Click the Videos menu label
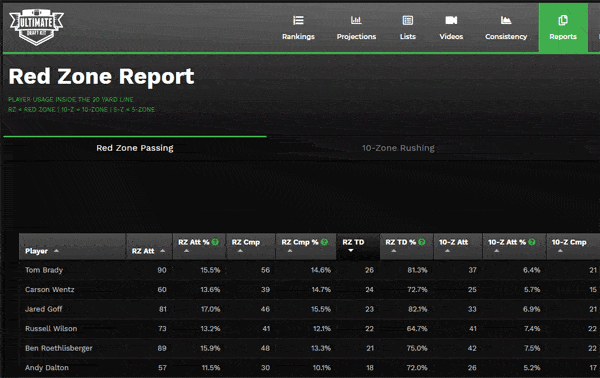600x378 pixels. click(451, 36)
